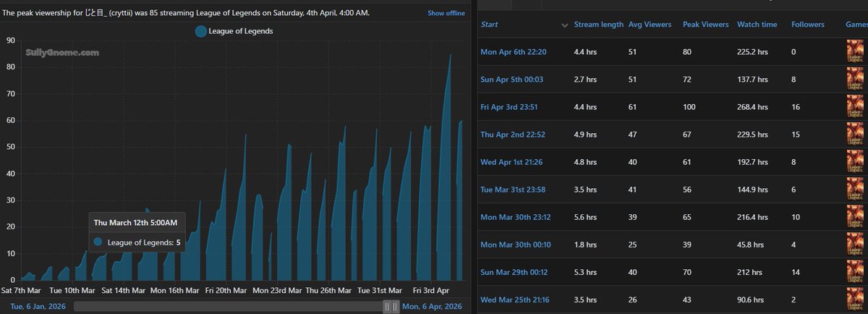Click the chart date range slider handle
This screenshot has height=314, width=868.
(x=391, y=307)
